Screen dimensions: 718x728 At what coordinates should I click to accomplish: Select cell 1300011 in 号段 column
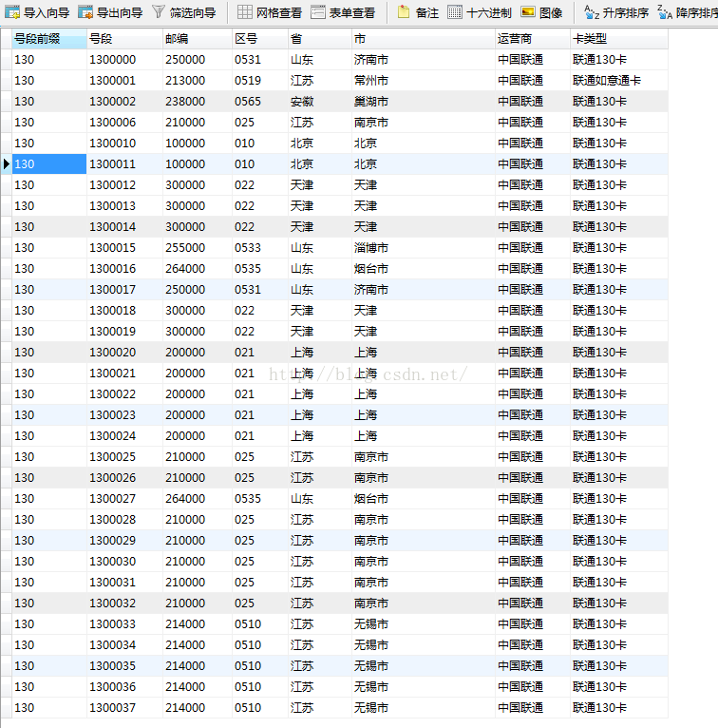click(x=124, y=163)
